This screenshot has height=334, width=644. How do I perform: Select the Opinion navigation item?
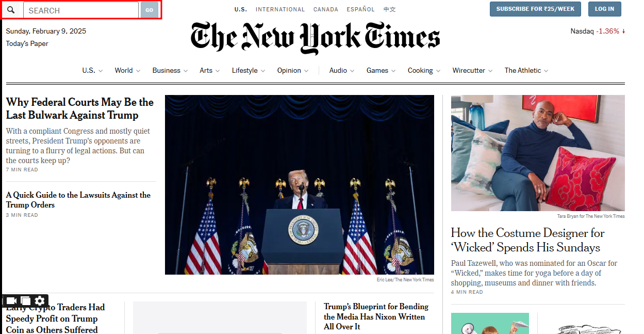289,71
